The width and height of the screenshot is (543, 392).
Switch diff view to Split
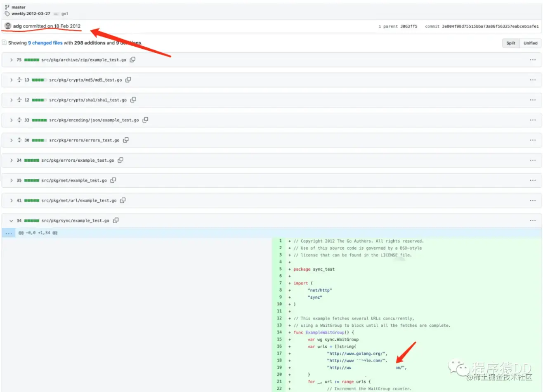511,43
